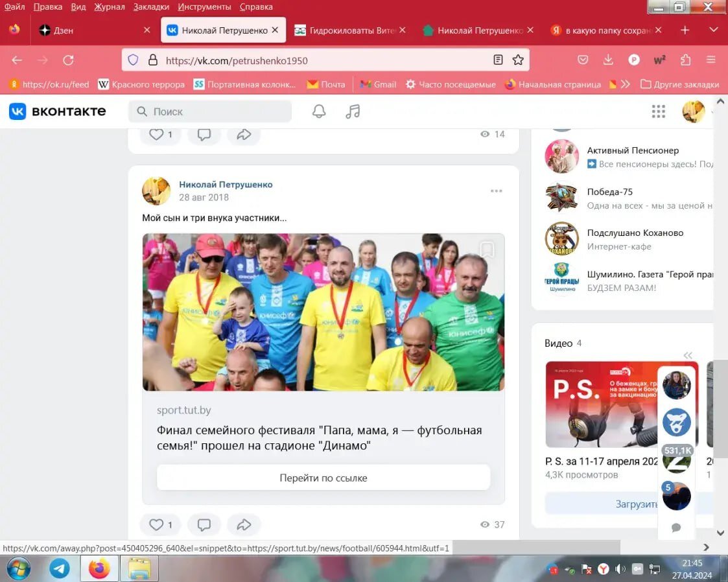Click the browser address bar
This screenshot has width=728, height=582.
tap(325, 60)
